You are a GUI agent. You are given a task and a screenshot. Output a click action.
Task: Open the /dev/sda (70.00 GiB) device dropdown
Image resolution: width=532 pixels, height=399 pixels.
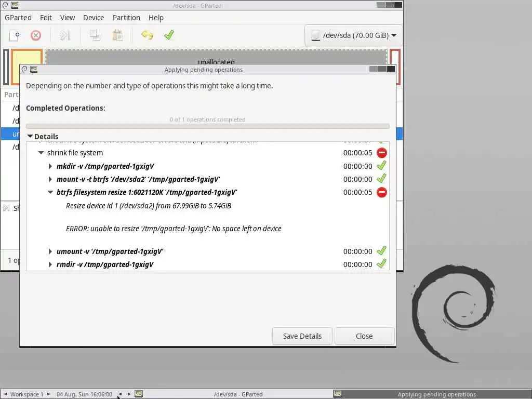353,35
